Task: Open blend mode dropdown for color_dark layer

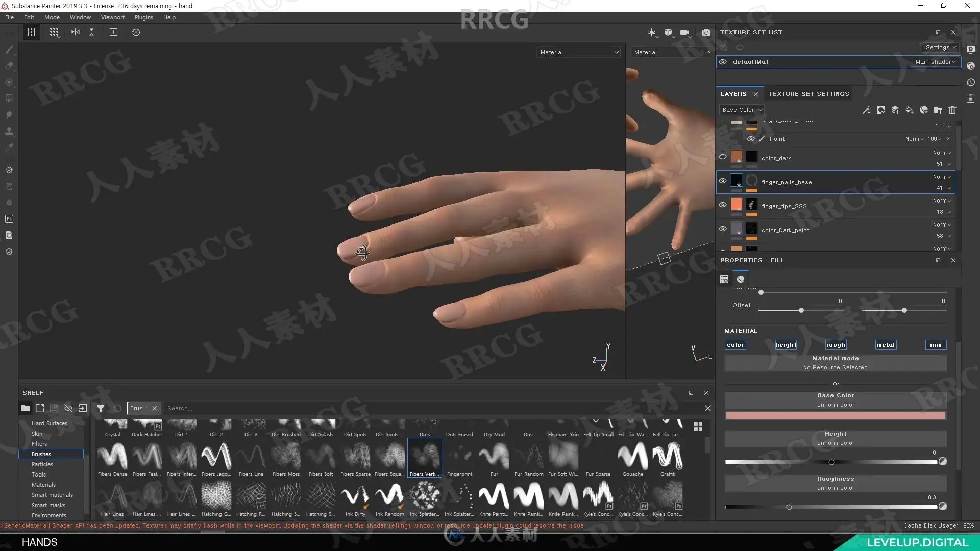Action: click(942, 153)
